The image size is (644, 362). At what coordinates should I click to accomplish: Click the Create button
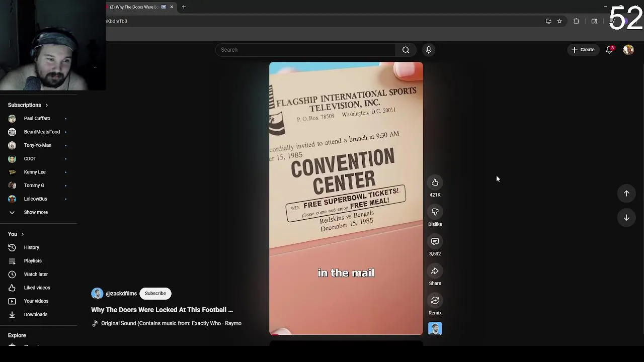pyautogui.click(x=583, y=50)
